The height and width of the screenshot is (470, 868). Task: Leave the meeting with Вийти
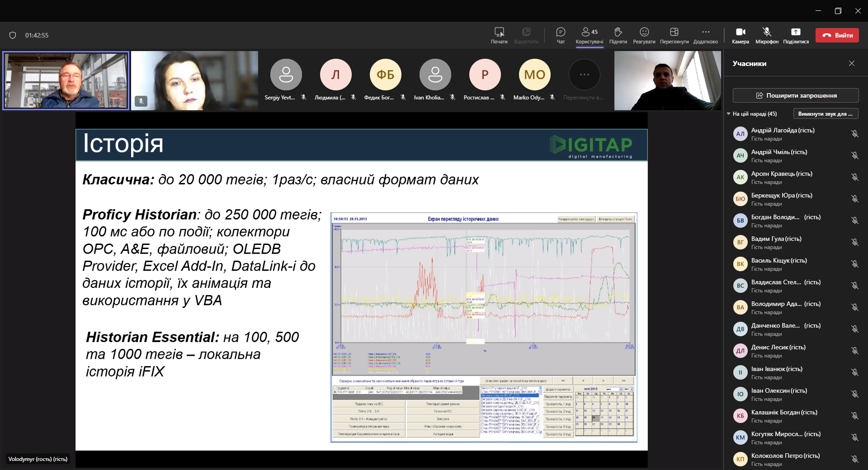coord(837,35)
